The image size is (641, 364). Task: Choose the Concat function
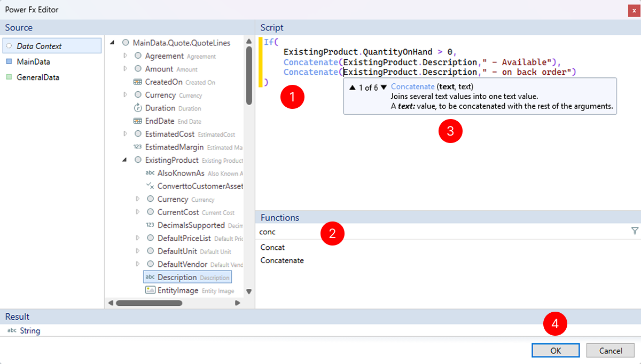pos(272,248)
